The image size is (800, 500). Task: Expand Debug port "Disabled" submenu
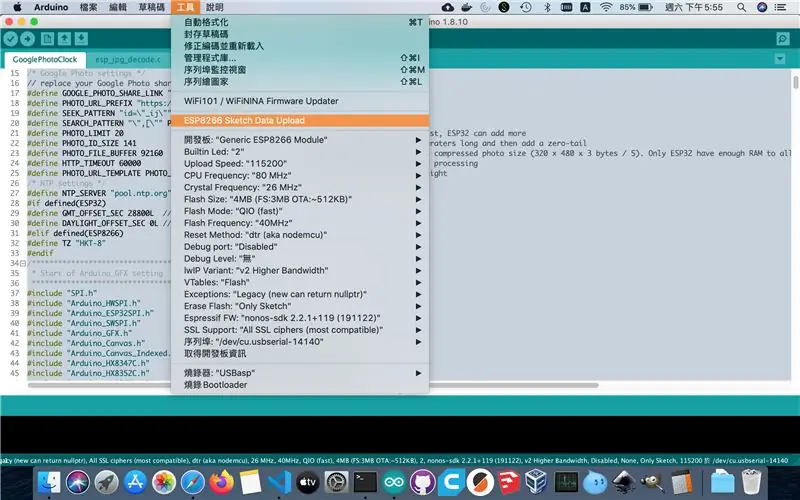tap(300, 246)
